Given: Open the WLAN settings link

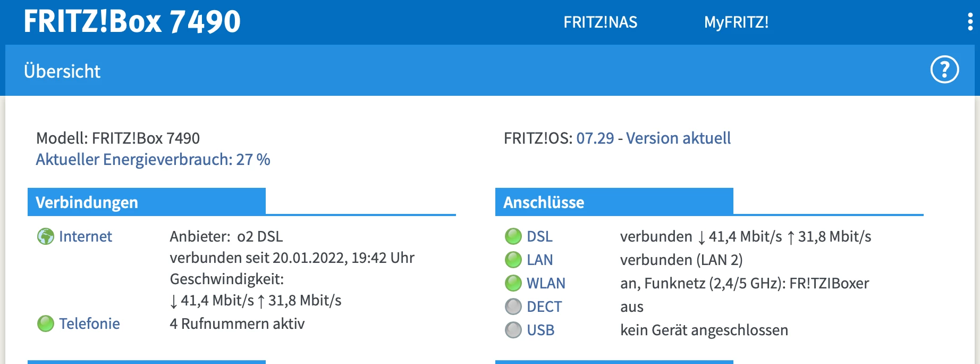Looking at the screenshot, I should click(546, 283).
